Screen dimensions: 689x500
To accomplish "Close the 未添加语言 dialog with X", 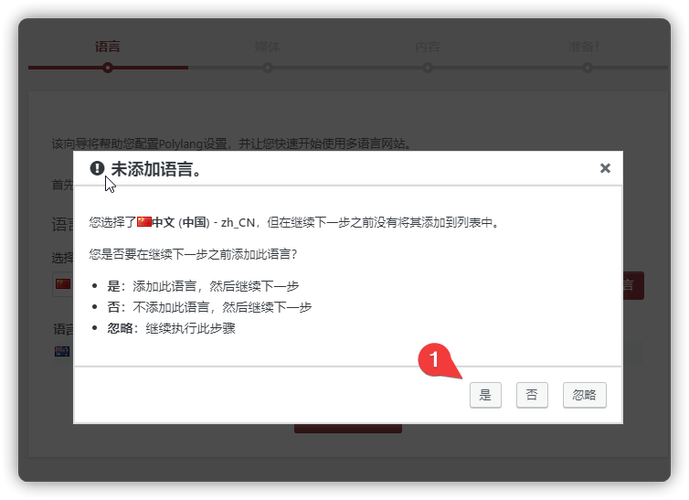I will pos(605,168).
